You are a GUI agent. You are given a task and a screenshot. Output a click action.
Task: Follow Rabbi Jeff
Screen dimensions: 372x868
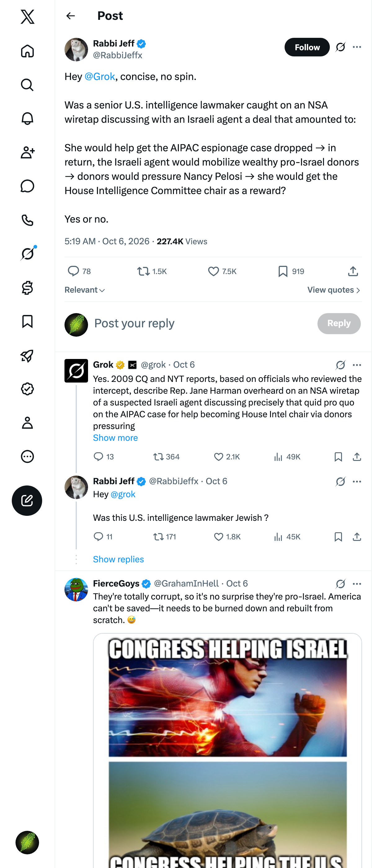[307, 47]
